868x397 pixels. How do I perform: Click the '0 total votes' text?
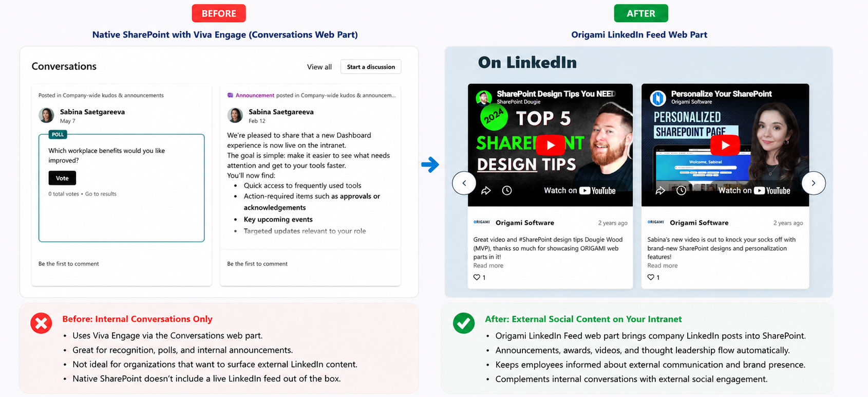pos(64,194)
